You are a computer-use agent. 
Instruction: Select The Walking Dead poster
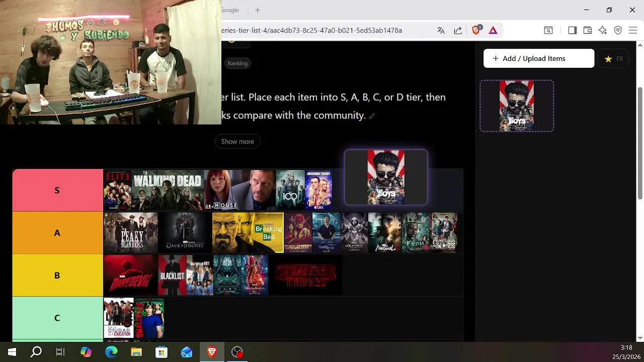click(x=168, y=190)
